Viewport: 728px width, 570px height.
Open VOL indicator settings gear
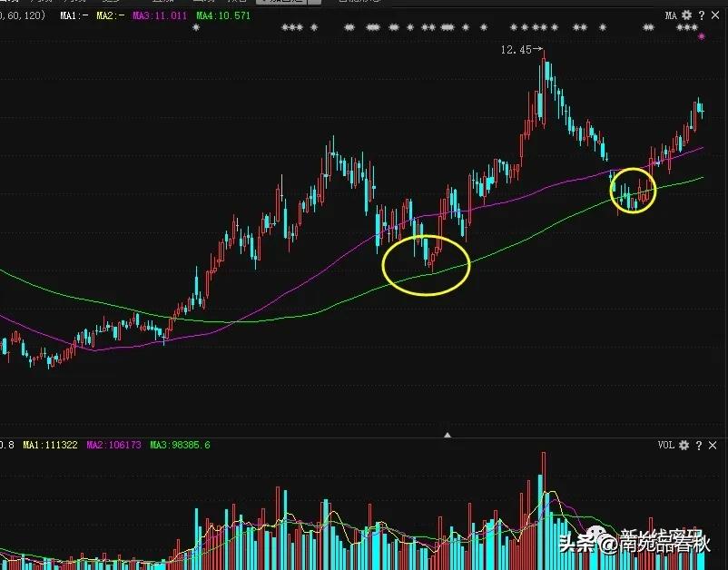coord(684,445)
